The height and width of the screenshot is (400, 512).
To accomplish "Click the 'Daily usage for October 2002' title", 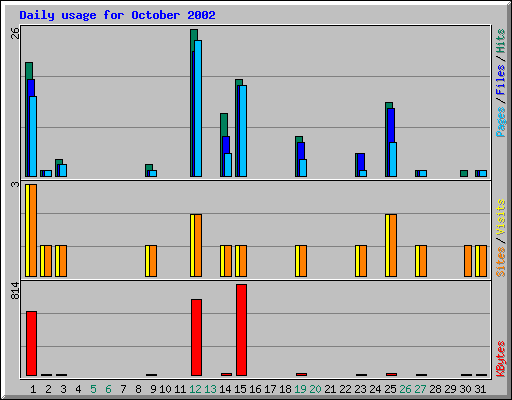I will [x=117, y=15].
